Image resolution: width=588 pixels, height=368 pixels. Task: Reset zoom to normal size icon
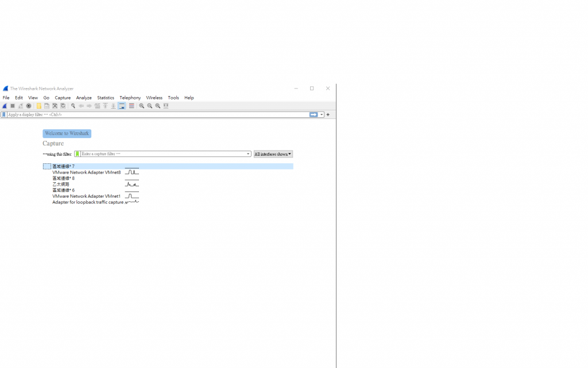tap(158, 106)
